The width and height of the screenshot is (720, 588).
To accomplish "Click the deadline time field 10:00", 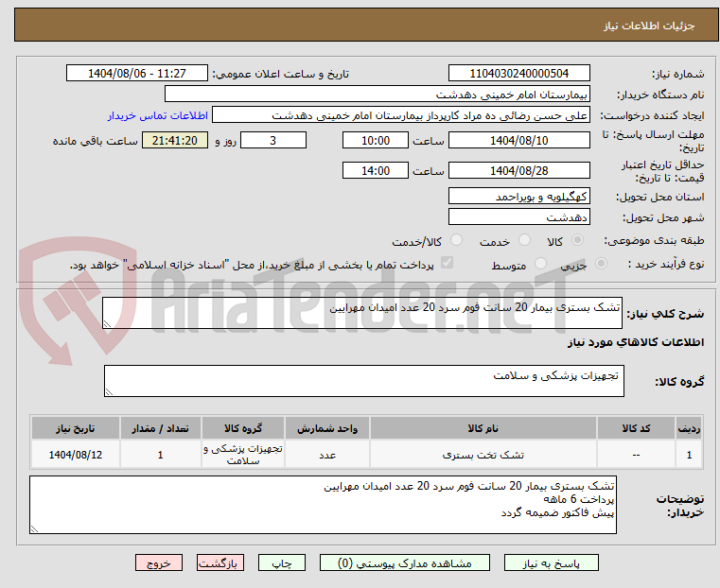I will [x=376, y=140].
